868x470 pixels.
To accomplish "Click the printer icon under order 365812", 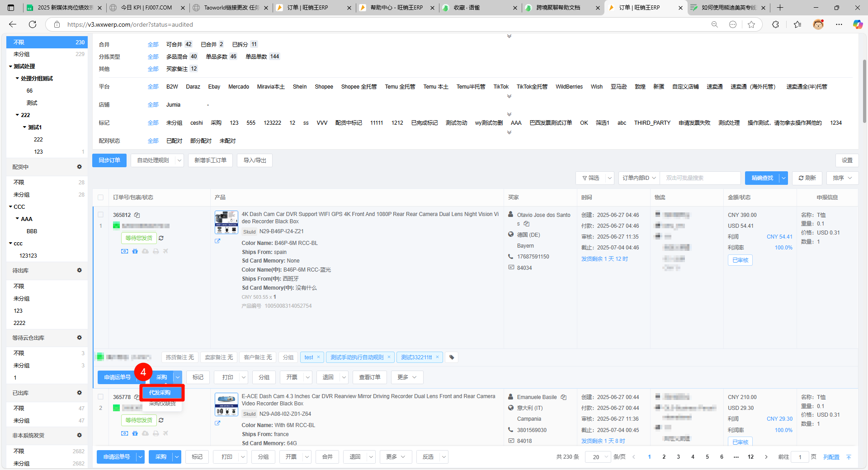I will pos(156,251).
